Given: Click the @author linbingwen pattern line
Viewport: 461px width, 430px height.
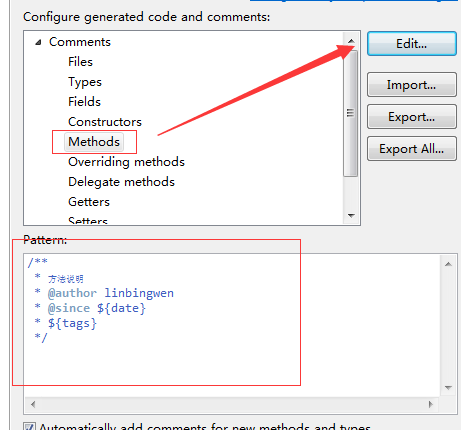Looking at the screenshot, I should point(104,293).
